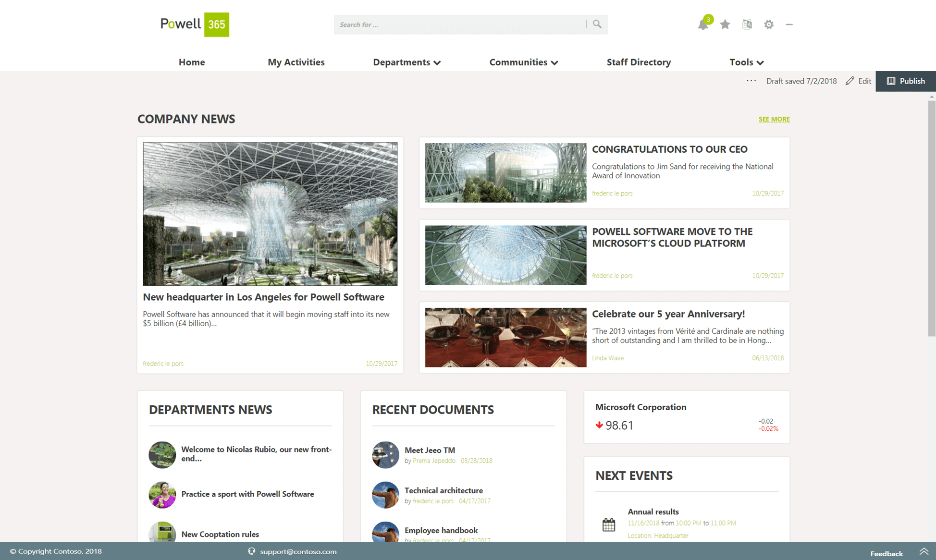Click the scroll-to-top double chevron icon
The height and width of the screenshot is (560, 936).
924,551
